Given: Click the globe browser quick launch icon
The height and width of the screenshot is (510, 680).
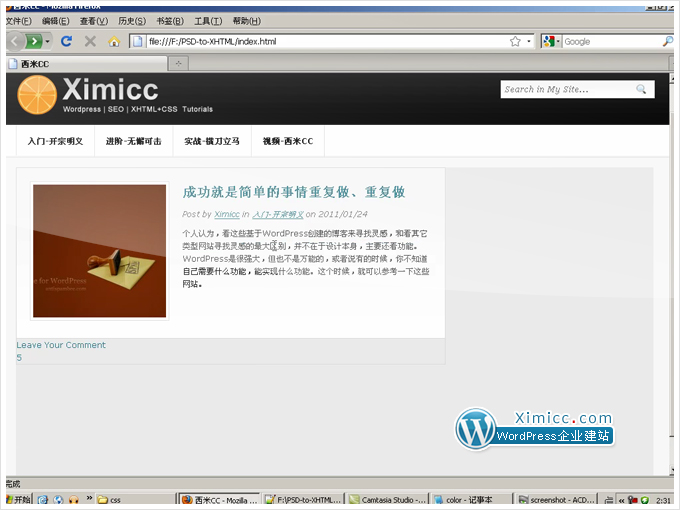Looking at the screenshot, I should tap(58, 500).
